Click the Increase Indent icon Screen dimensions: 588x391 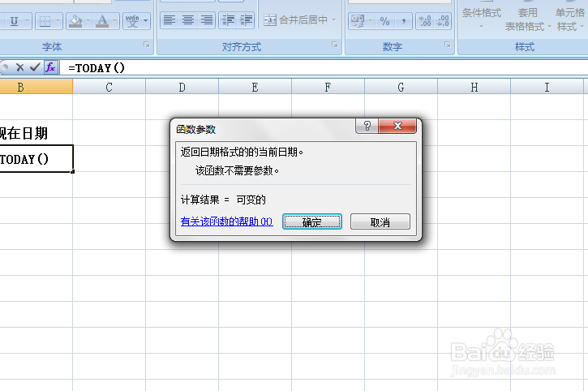coord(246,20)
